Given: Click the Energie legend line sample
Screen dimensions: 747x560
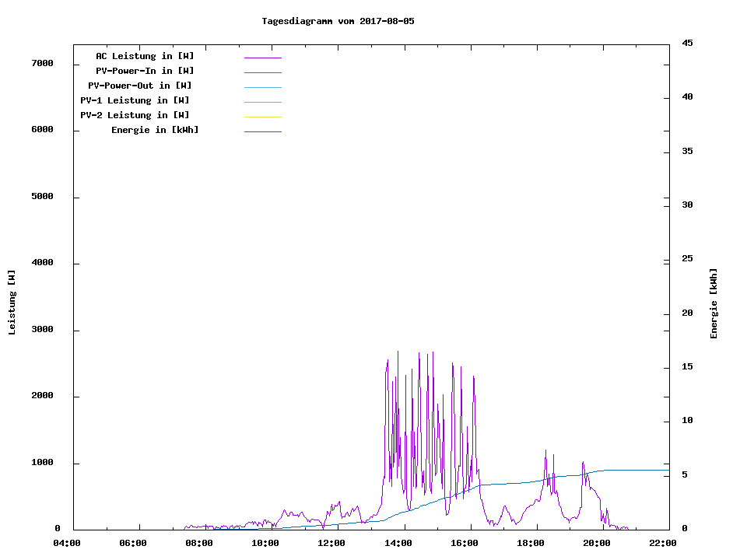Looking at the screenshot, I should 262,131.
